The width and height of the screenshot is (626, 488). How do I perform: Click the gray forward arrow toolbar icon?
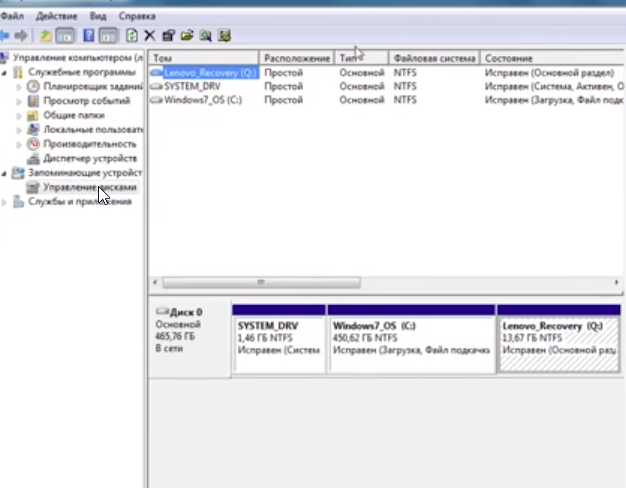click(21, 36)
